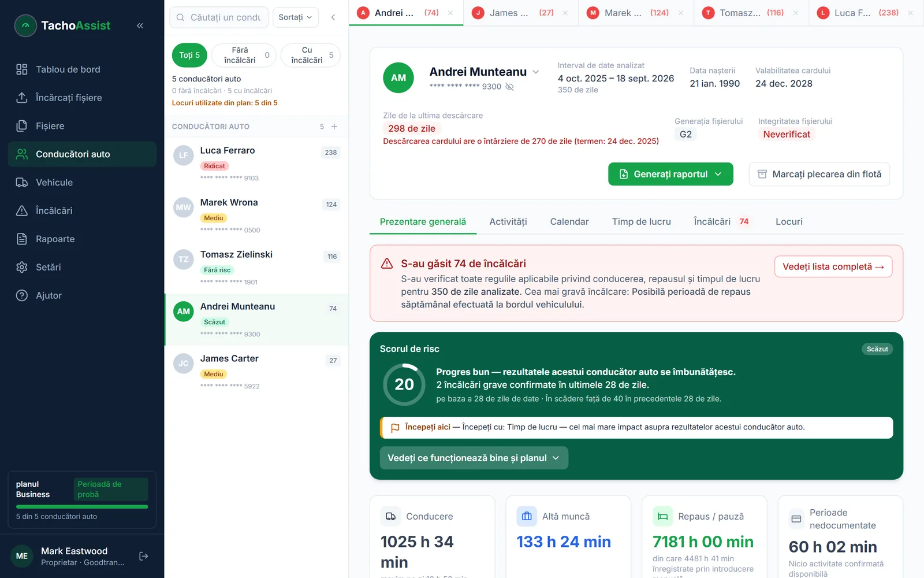Collapse the sidebar with double-chevron icon

(x=140, y=25)
